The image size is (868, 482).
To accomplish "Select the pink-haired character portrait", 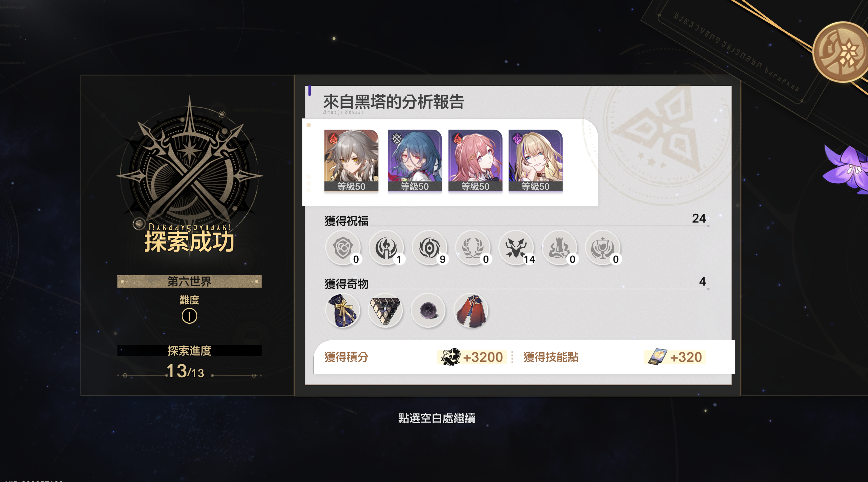I will click(x=475, y=161).
